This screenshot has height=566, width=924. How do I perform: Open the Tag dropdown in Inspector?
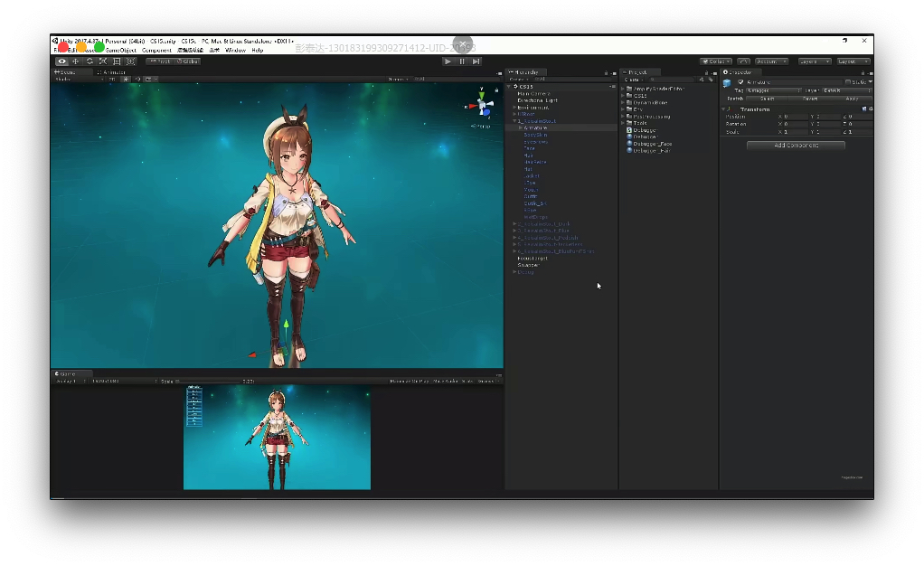coord(774,90)
